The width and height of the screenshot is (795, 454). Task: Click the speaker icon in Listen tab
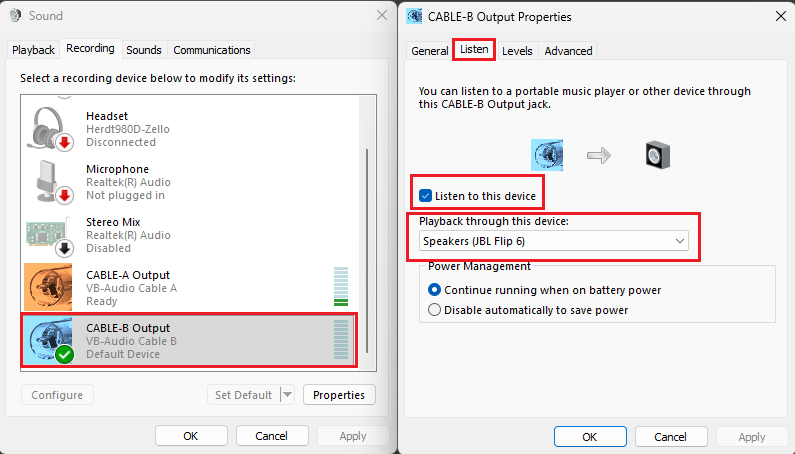657,154
